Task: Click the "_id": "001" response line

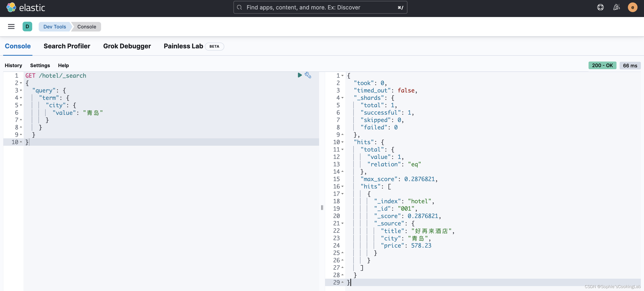Action: (x=396, y=208)
